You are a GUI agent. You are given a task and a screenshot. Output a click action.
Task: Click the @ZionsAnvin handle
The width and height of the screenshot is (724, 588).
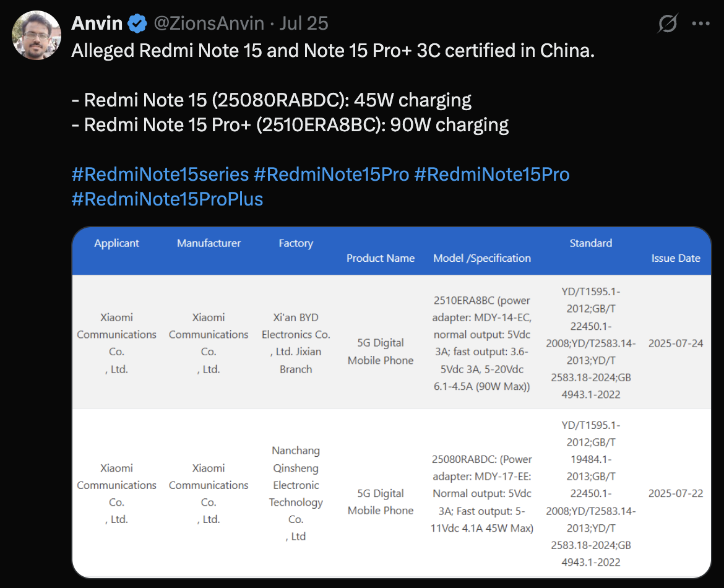click(x=209, y=23)
